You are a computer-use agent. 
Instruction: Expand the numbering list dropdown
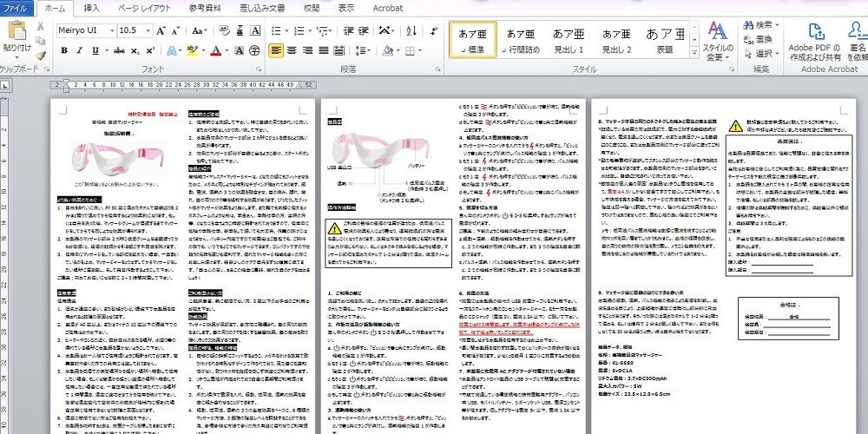309,30
